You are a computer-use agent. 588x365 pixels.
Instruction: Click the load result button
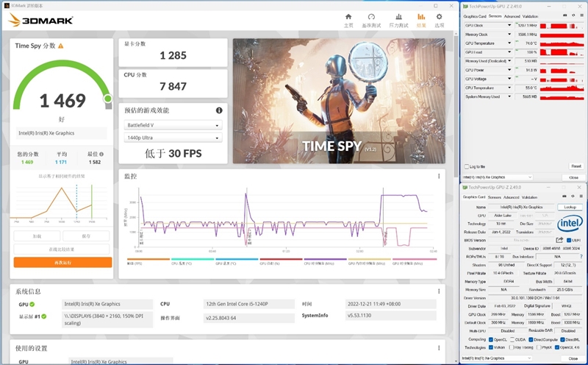coord(37,235)
